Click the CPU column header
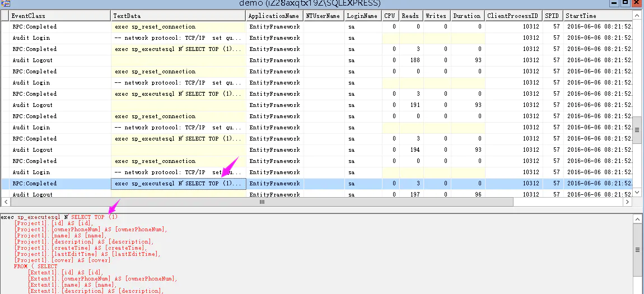644x294 pixels. (x=390, y=16)
